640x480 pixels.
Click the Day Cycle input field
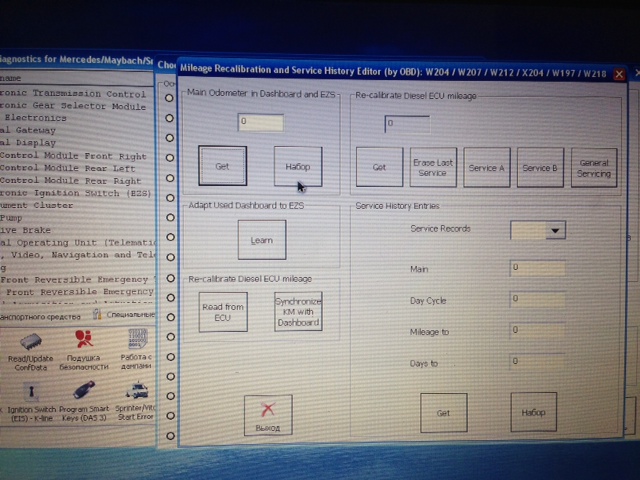(x=538, y=300)
